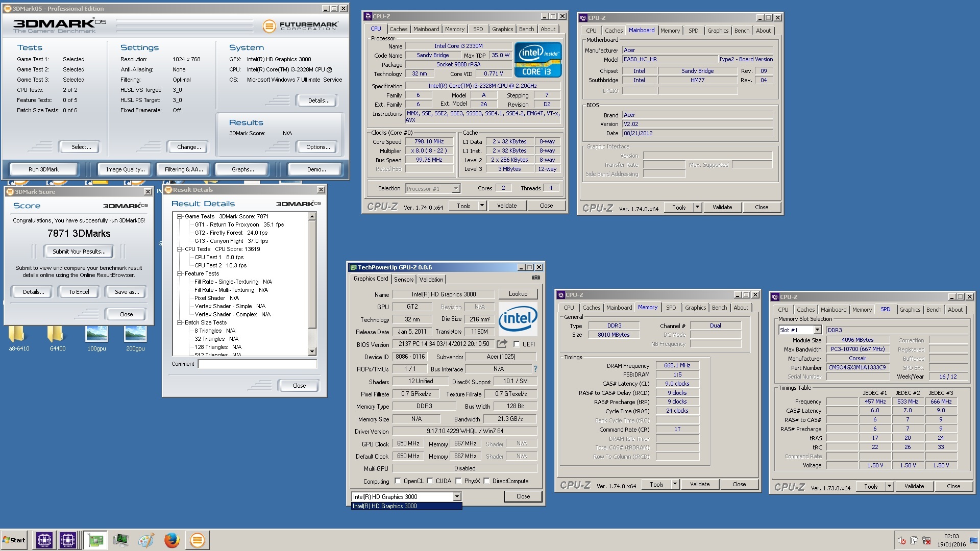Toggle the CUDA checkbox
This screenshot has height=551, width=980.
(x=430, y=481)
